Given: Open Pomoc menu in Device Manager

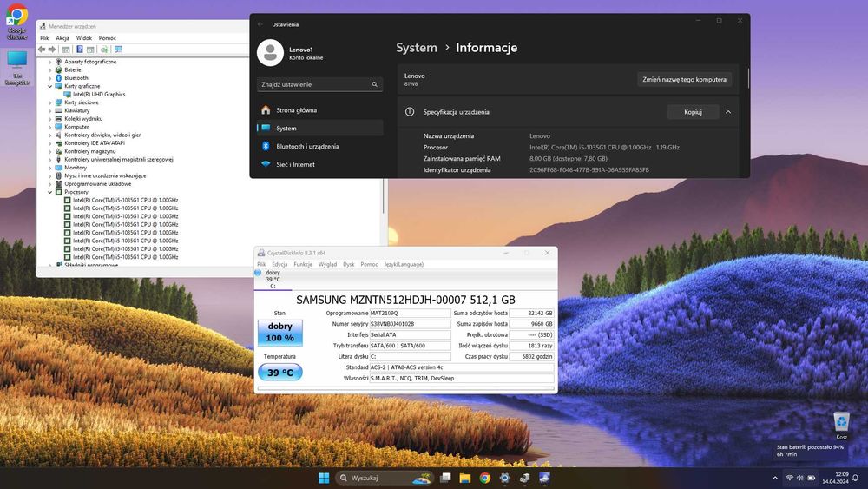Looking at the screenshot, I should click(x=108, y=38).
